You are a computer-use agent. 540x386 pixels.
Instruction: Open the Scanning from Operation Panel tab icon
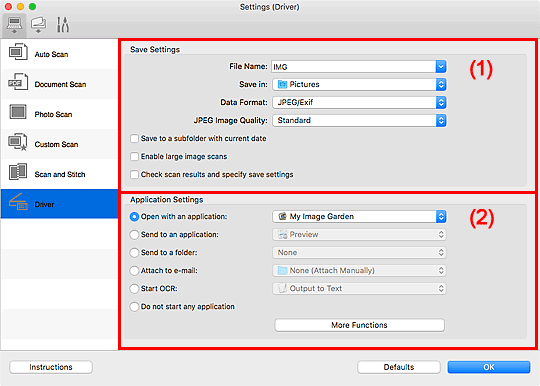tap(38, 25)
